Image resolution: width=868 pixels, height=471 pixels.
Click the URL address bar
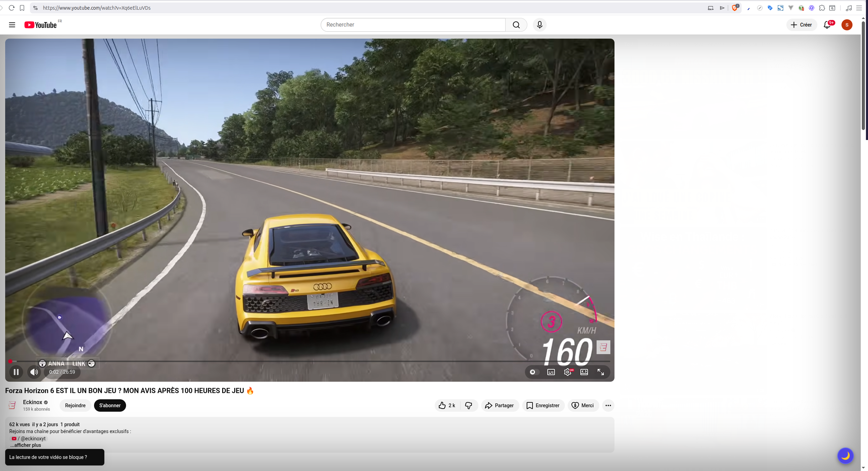click(x=372, y=8)
